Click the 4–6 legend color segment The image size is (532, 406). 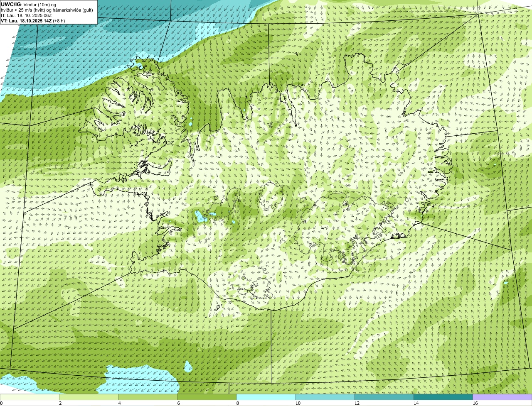(148, 397)
